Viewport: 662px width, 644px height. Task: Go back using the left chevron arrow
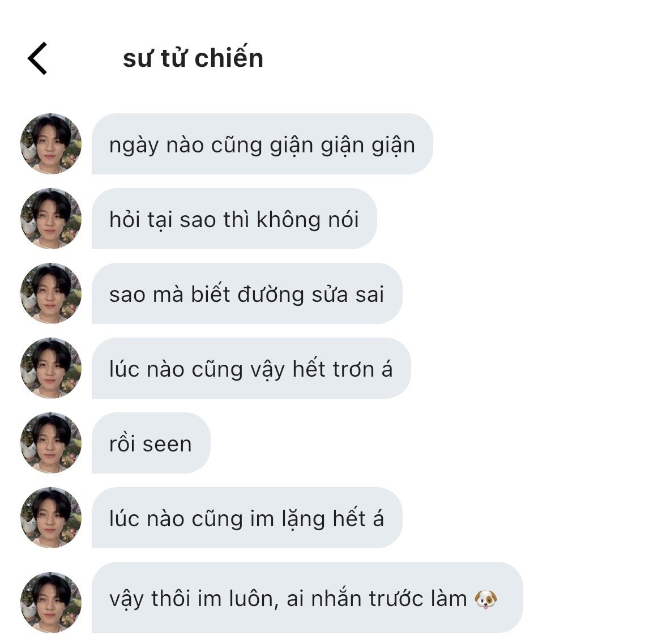[x=37, y=58]
